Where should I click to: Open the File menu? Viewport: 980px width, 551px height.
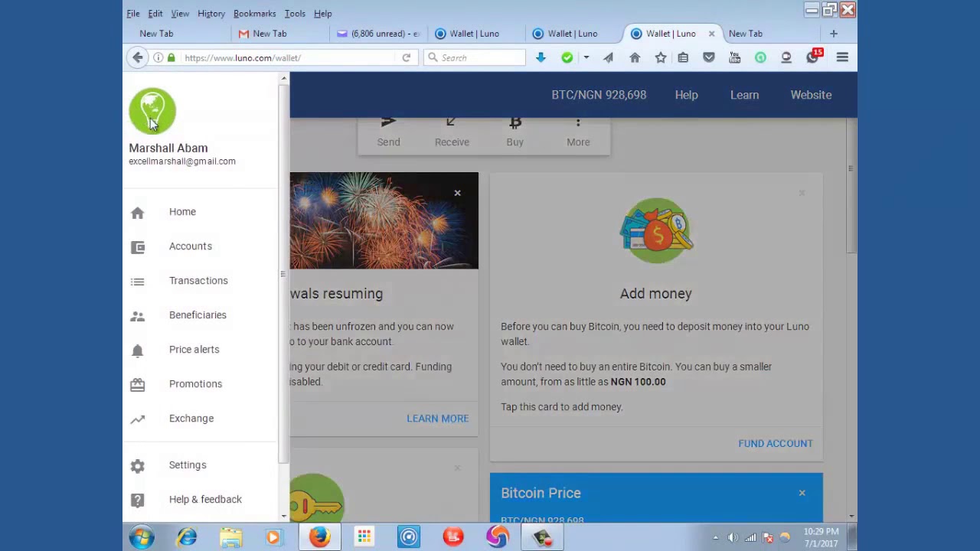(x=133, y=14)
